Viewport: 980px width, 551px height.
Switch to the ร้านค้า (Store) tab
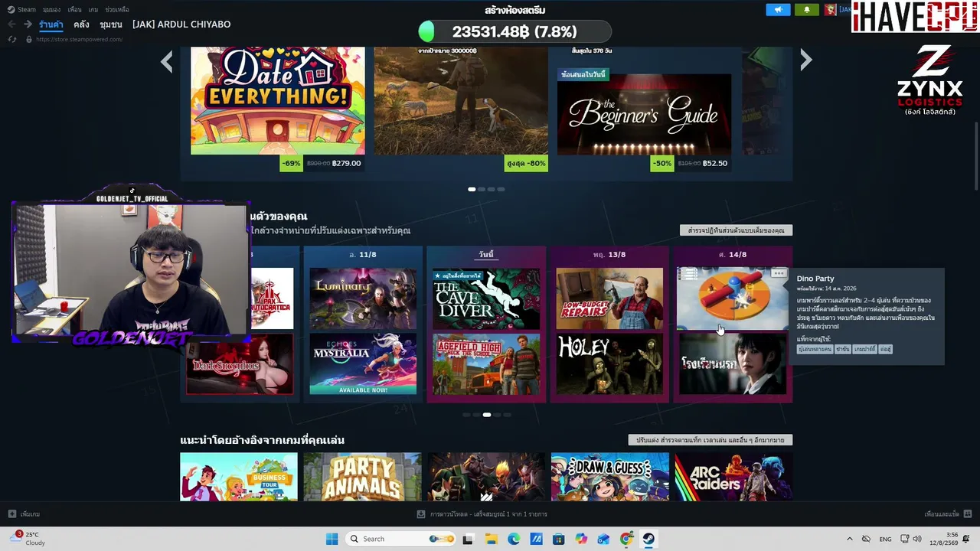(51, 24)
